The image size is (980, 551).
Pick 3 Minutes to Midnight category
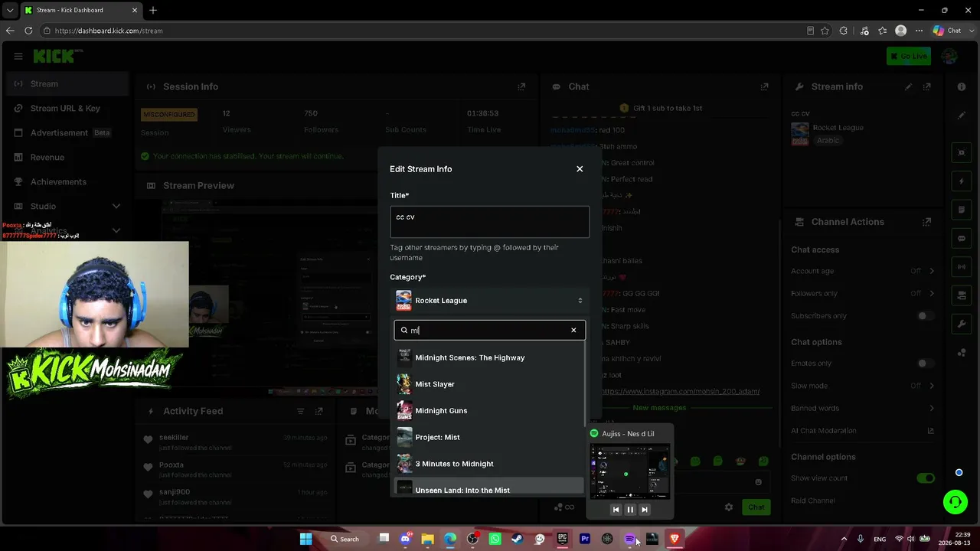489,464
